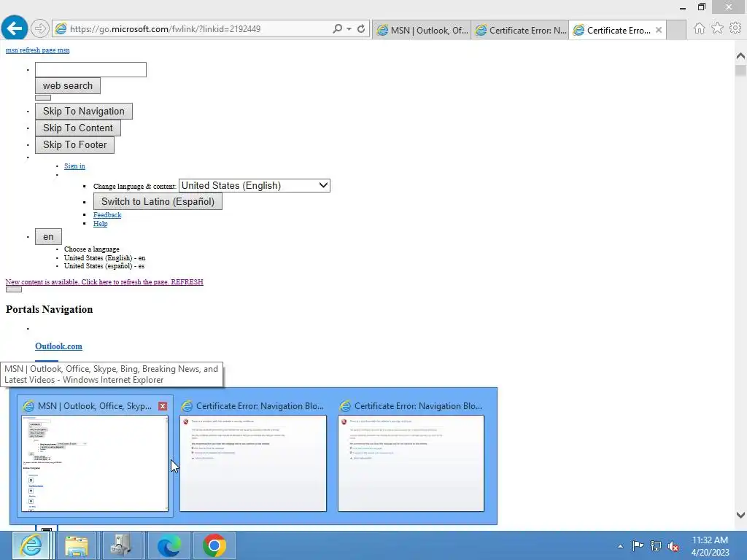747x560 pixels.
Task: Click the search magnifier in address bar
Action: [337, 28]
